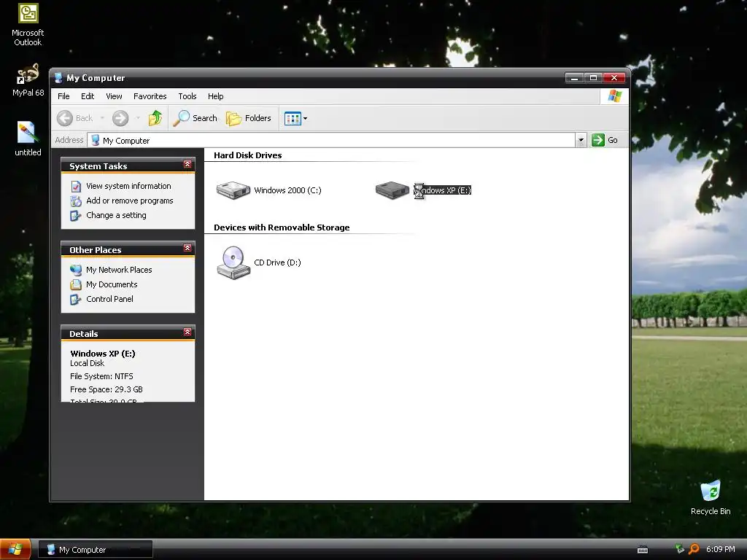The height and width of the screenshot is (560, 747).
Task: Click the orange magnifier tray icon
Action: coord(694,549)
